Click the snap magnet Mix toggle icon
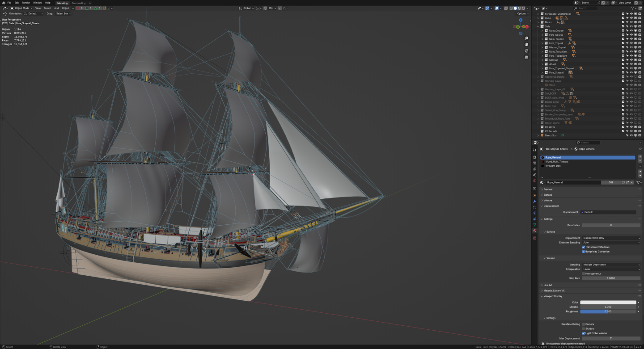 tap(265, 8)
